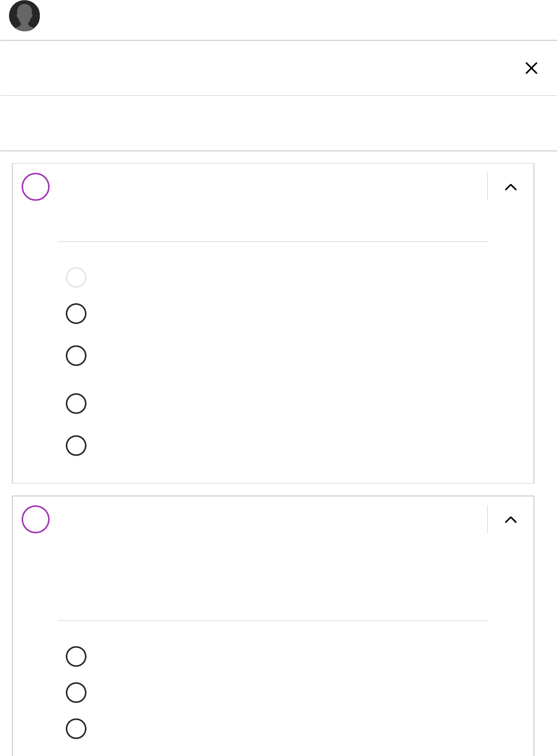Pick the third radio option in second card
Image resolution: width=557 pixels, height=756 pixels.
76,729
